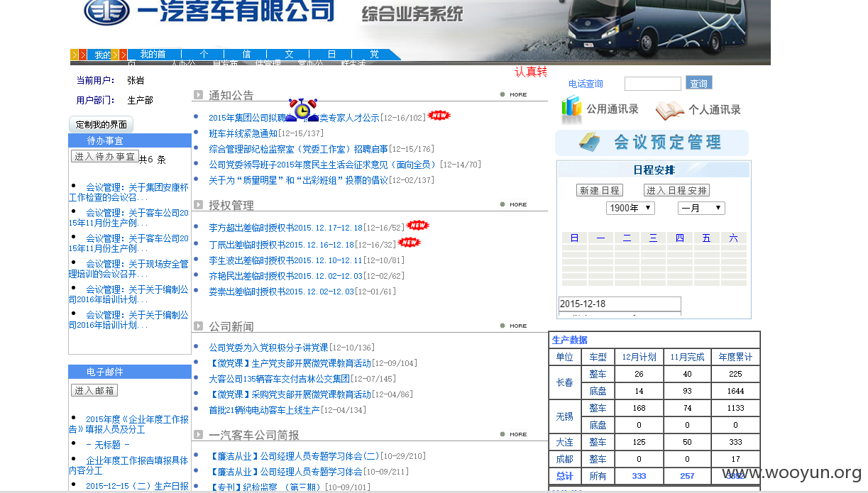Open the 1900年 year dropdown
868x493 pixels.
630,208
